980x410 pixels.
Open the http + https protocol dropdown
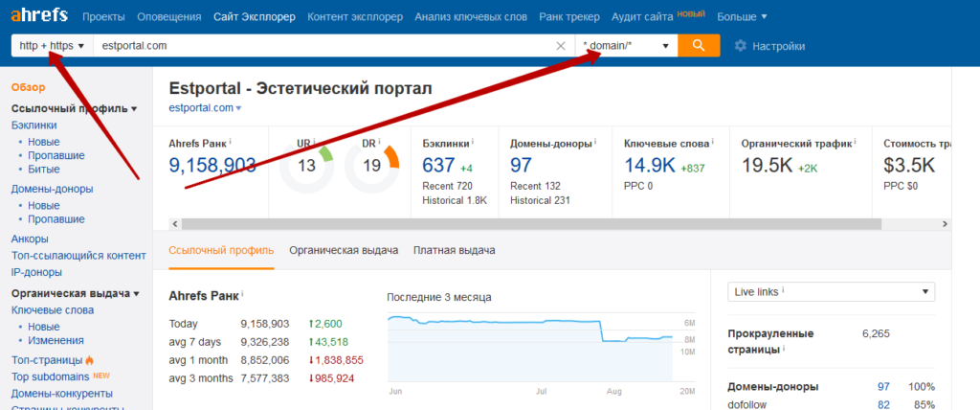52,46
